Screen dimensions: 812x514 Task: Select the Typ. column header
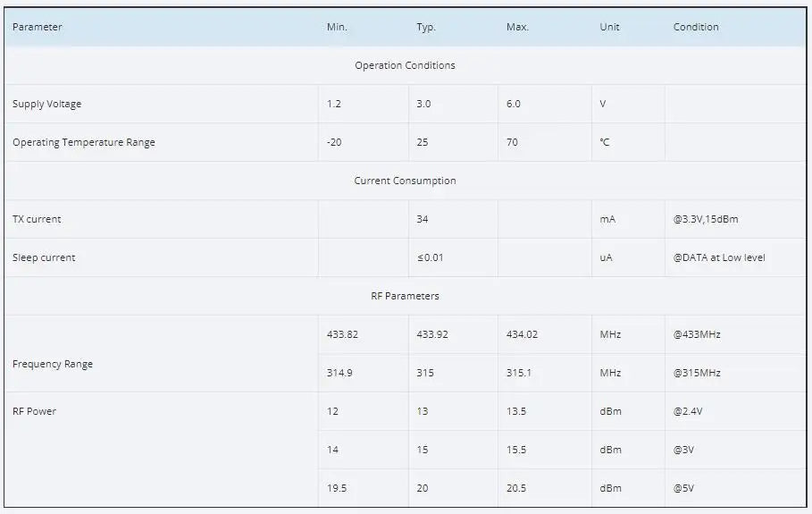(426, 27)
